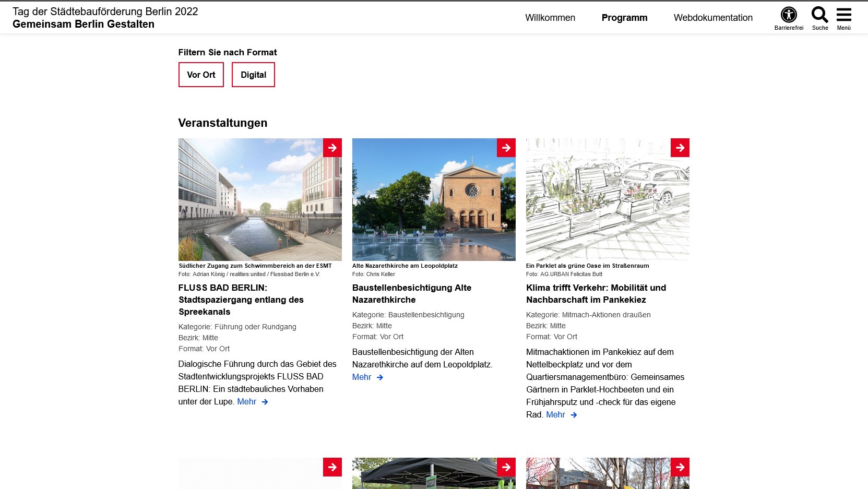Screen dimensions: 868x489
Task: Open the Webdokumentation menu item
Action: coord(713,18)
